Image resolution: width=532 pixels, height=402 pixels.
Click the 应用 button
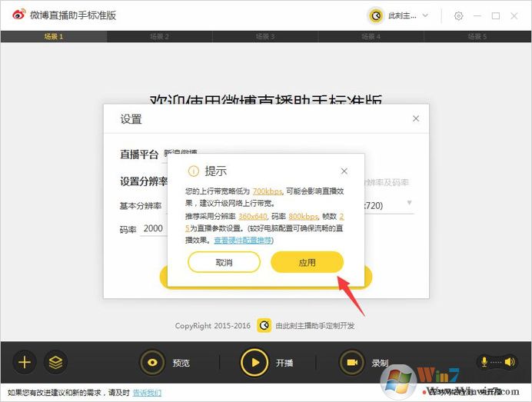(x=307, y=262)
